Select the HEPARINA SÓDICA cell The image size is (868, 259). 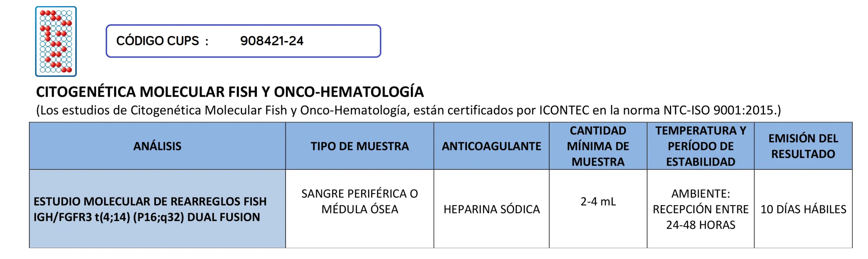[x=492, y=209]
